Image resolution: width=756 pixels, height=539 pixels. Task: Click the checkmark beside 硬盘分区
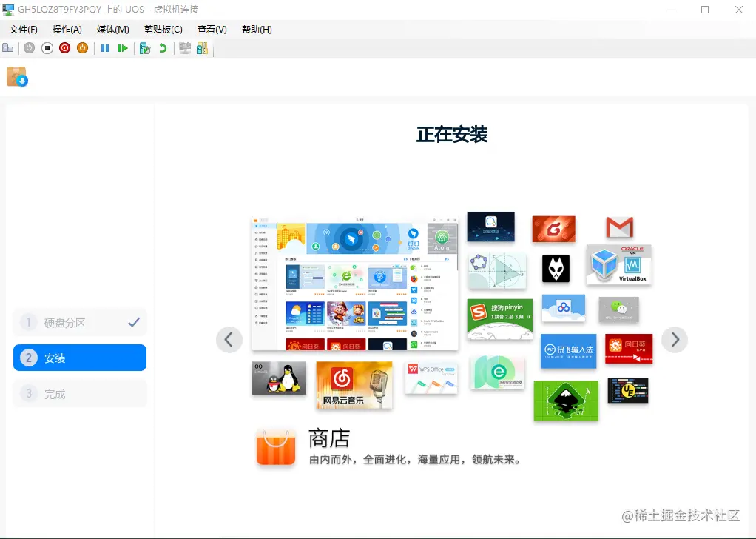click(134, 322)
